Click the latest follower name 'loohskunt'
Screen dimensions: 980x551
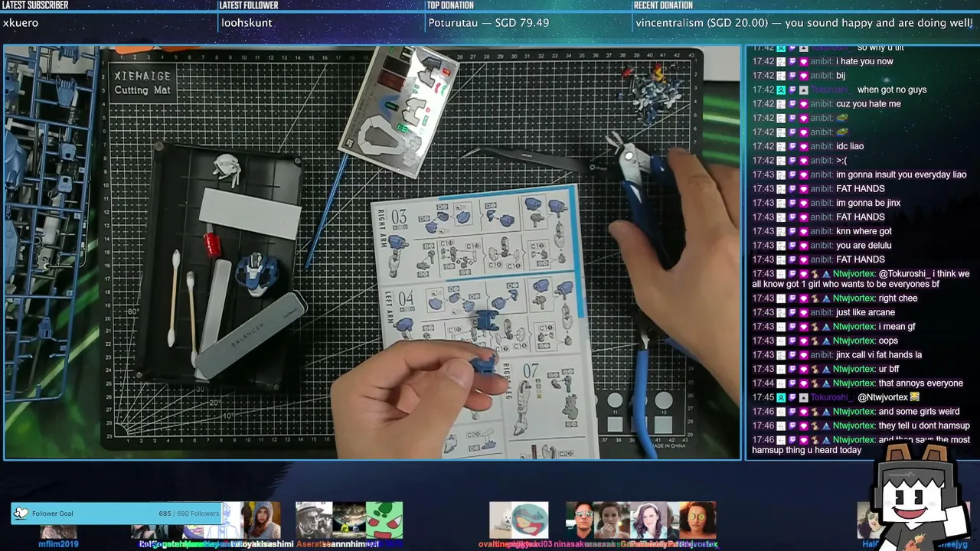coord(247,23)
